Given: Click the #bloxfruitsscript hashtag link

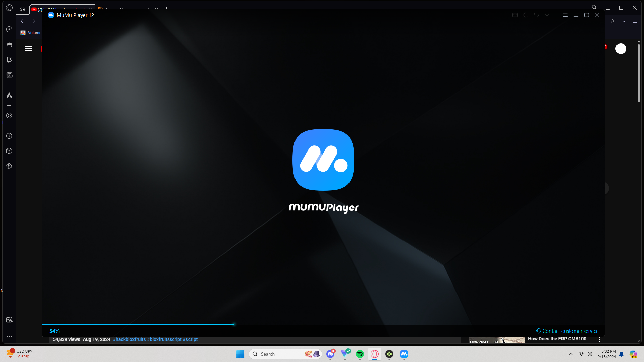Looking at the screenshot, I should point(164,339).
